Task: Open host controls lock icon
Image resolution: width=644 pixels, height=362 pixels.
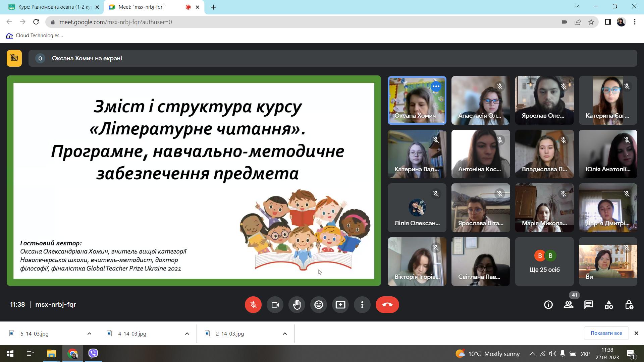Action: [629, 305]
